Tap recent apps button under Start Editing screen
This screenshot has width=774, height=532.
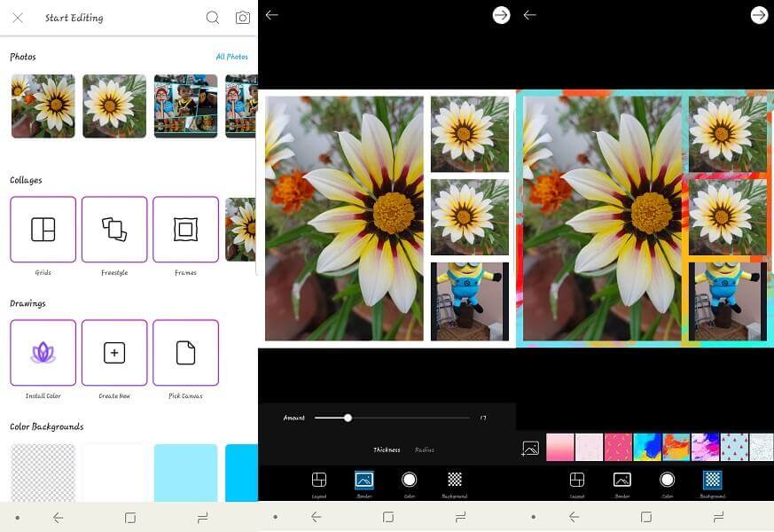tap(202, 518)
